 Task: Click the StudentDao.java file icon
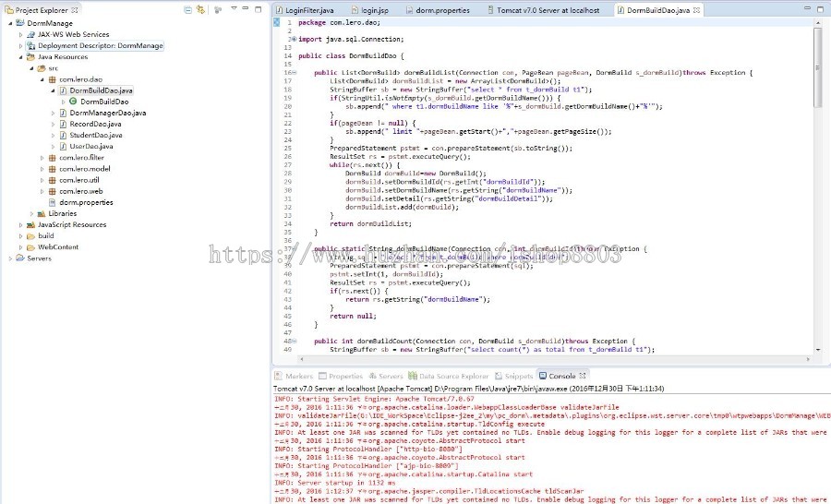63,135
